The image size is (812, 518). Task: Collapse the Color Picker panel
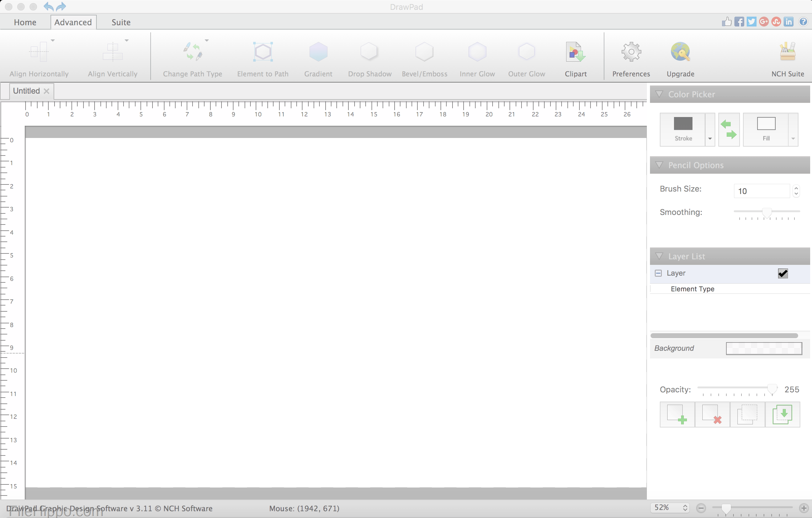[659, 94]
